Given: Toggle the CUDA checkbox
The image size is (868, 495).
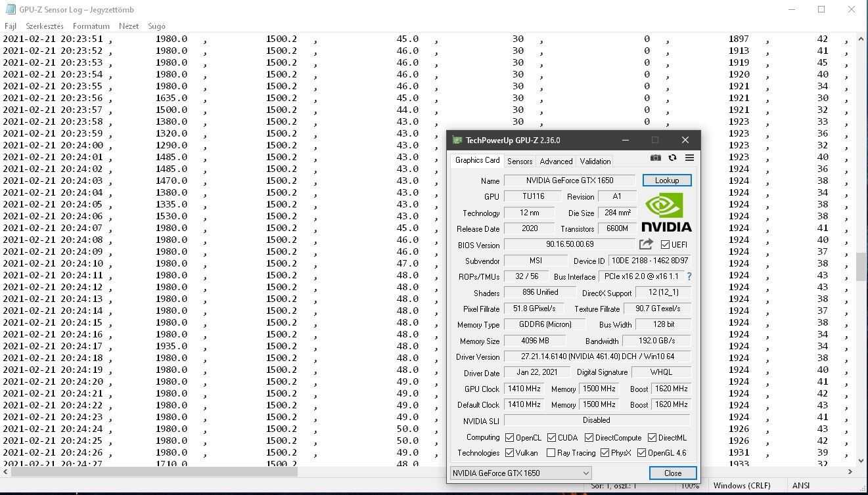Looking at the screenshot, I should coord(551,437).
